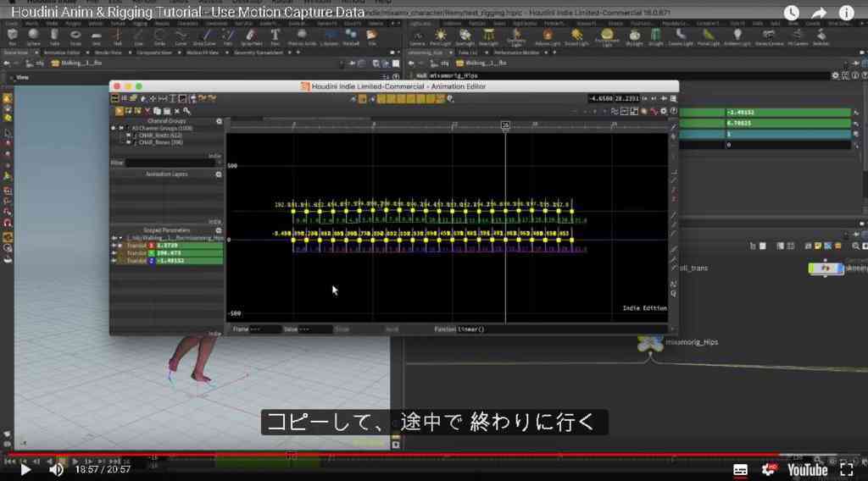Choose the Grid shelf tool
This screenshot has height=481, width=868.
(x=97, y=37)
